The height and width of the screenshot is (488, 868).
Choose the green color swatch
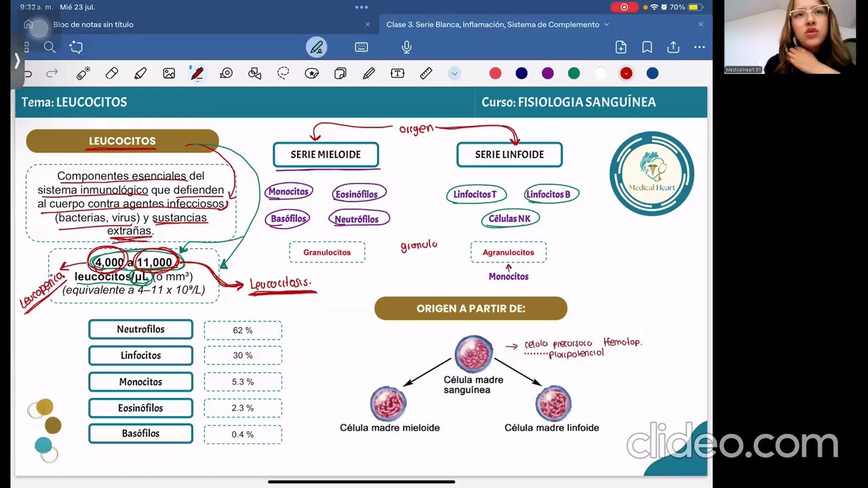click(x=574, y=73)
